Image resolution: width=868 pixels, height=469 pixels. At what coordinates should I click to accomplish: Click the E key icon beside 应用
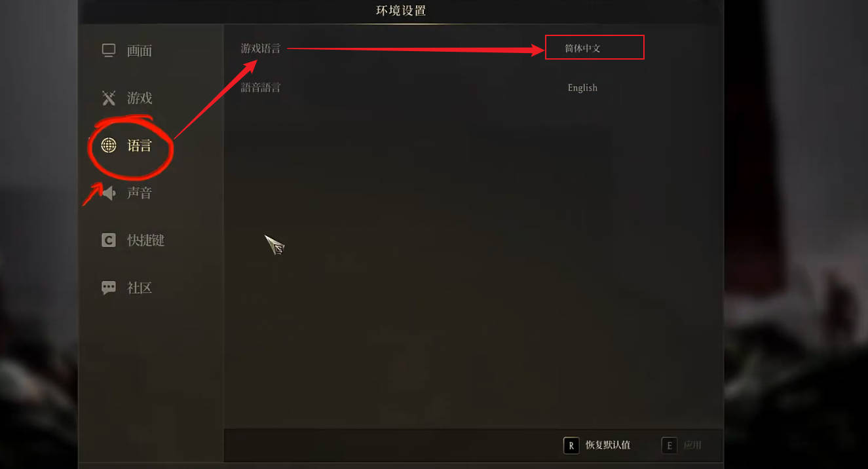click(x=669, y=445)
